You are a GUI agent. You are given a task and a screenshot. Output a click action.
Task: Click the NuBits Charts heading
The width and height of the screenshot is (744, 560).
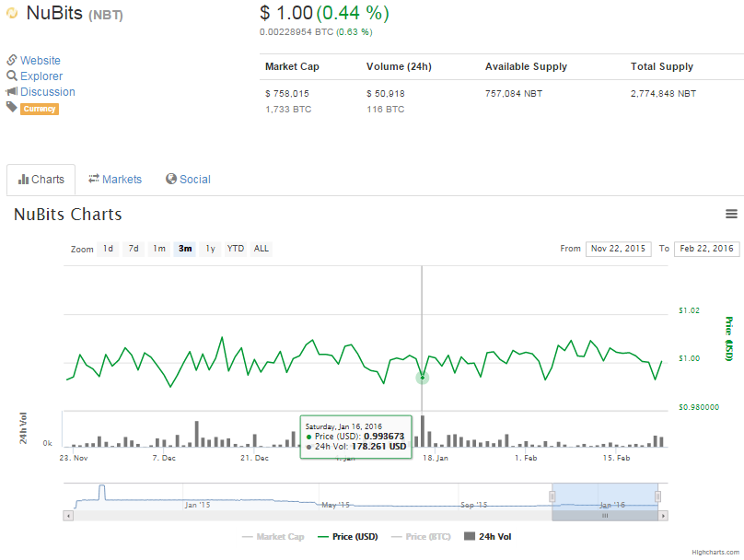coord(68,214)
